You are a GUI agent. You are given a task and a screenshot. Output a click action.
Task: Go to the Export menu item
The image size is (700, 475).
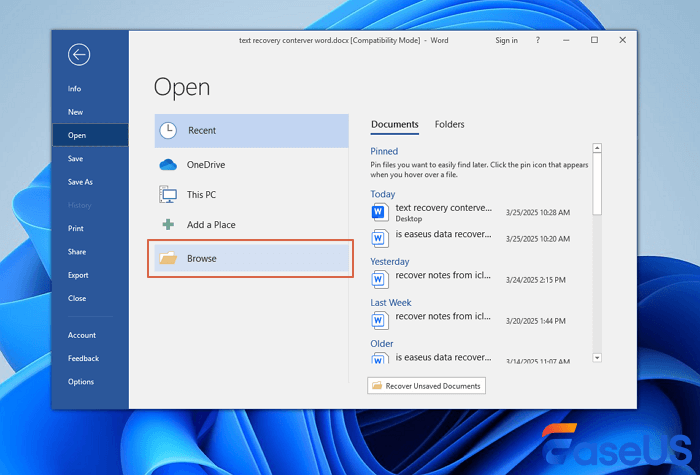(x=78, y=275)
